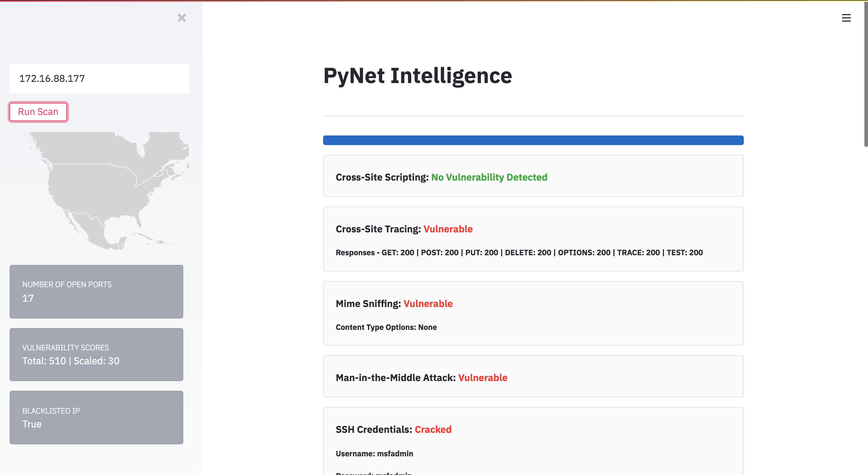868x475 pixels.
Task: Click the Run Scan button
Action: point(38,112)
